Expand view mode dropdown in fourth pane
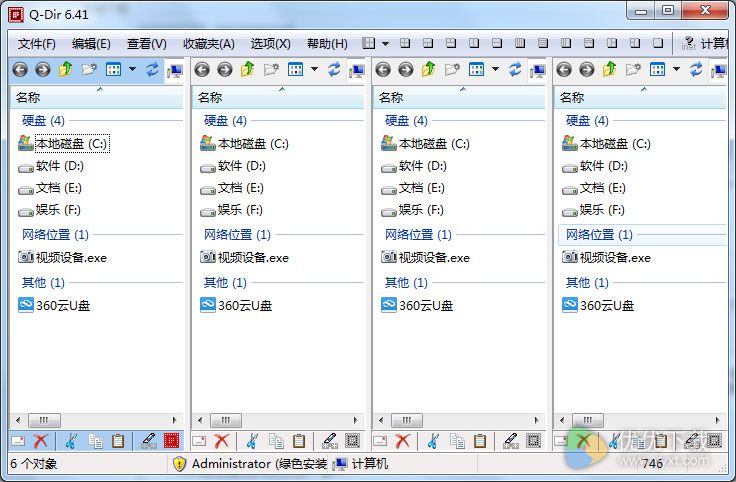The height and width of the screenshot is (482, 736). pos(676,69)
